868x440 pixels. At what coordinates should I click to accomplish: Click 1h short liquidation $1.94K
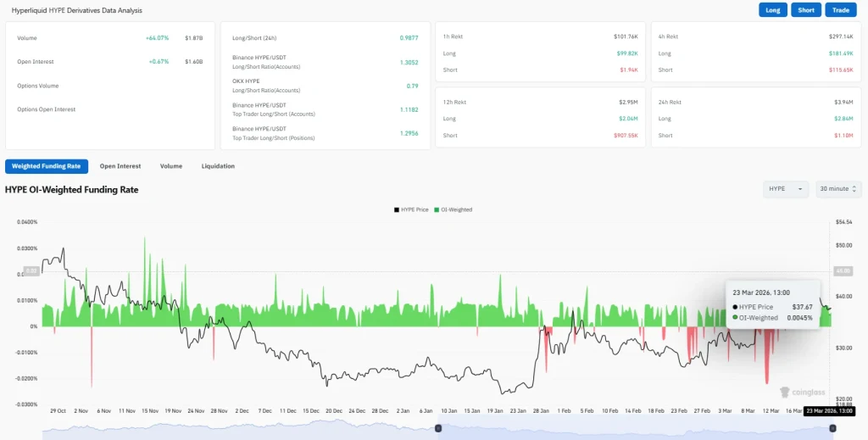629,70
